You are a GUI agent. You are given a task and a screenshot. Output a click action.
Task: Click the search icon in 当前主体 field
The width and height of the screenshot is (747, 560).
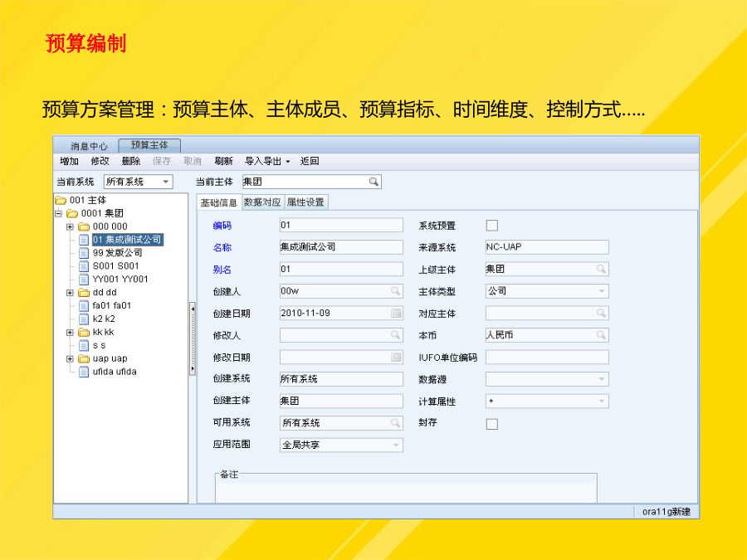pos(373,182)
